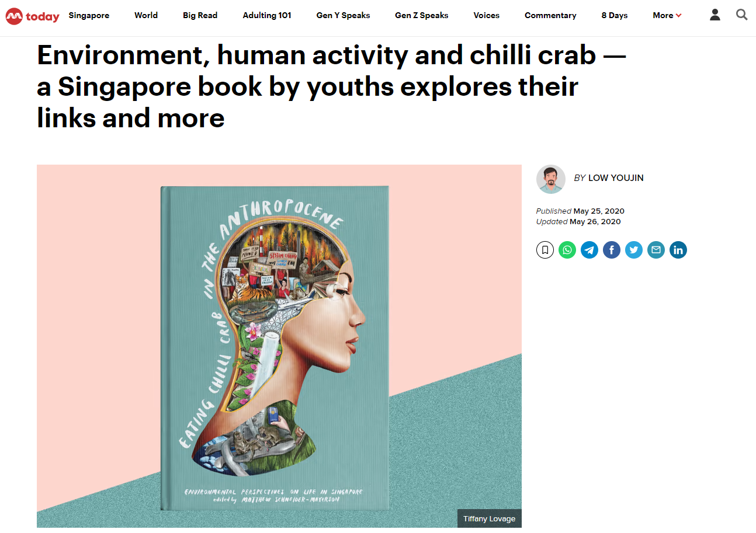Share article by email
The width and height of the screenshot is (756, 533).
pos(656,250)
